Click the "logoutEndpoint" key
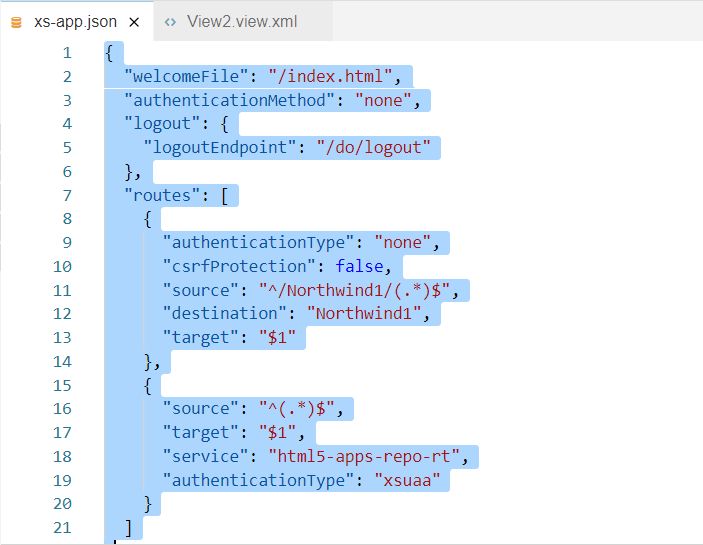Screen dimensions: 703x545 [x=220, y=147]
